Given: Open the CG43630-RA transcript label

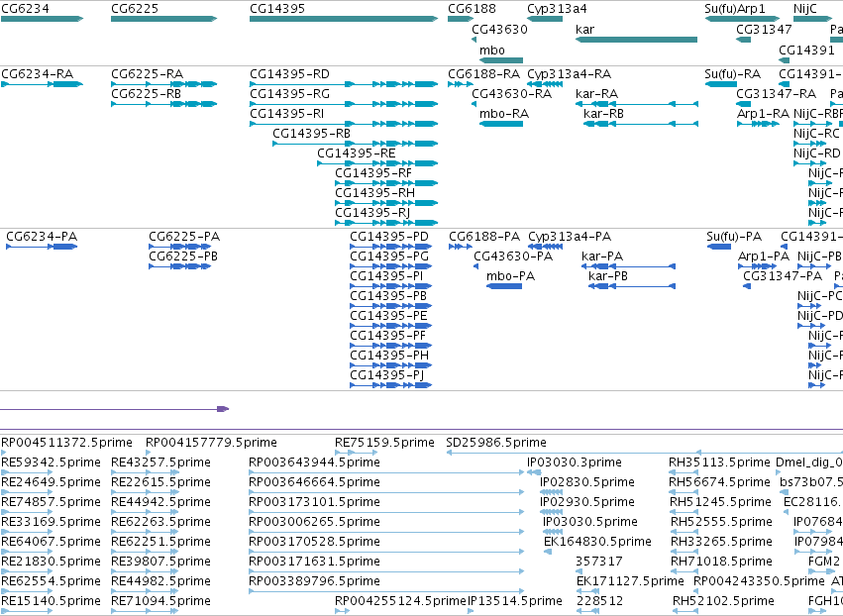Looking at the screenshot, I should pyautogui.click(x=512, y=94).
